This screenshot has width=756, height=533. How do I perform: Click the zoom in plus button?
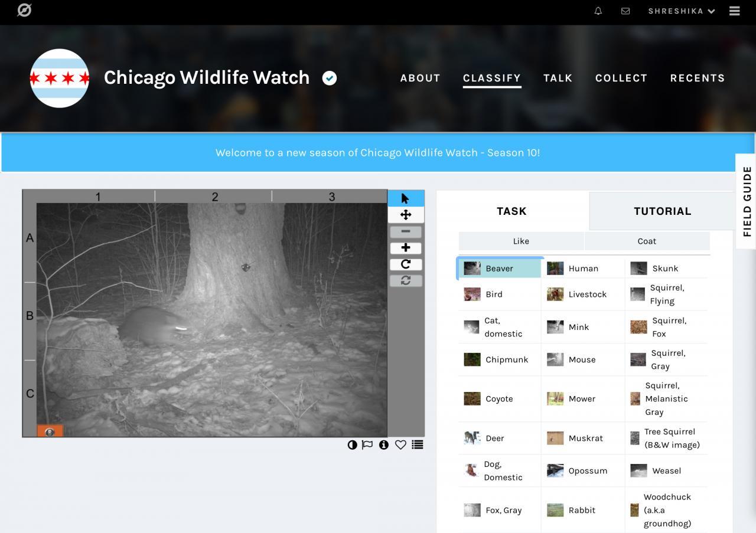coord(406,248)
